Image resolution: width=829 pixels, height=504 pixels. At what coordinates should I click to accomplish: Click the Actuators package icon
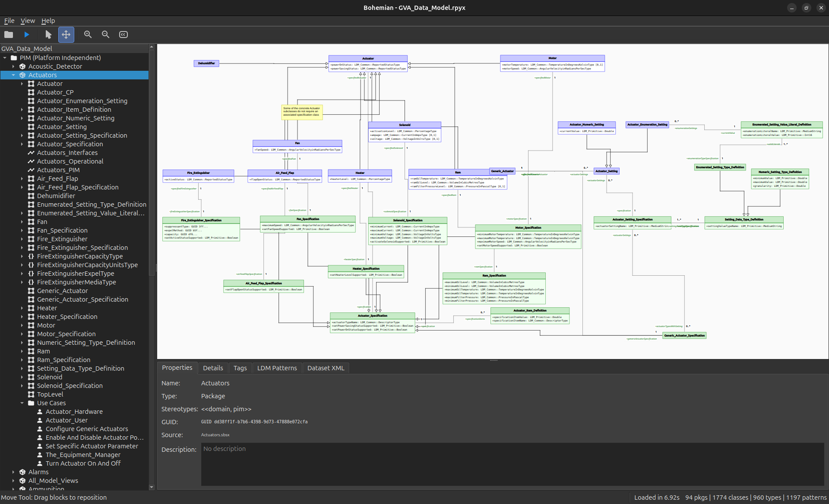click(x=22, y=75)
